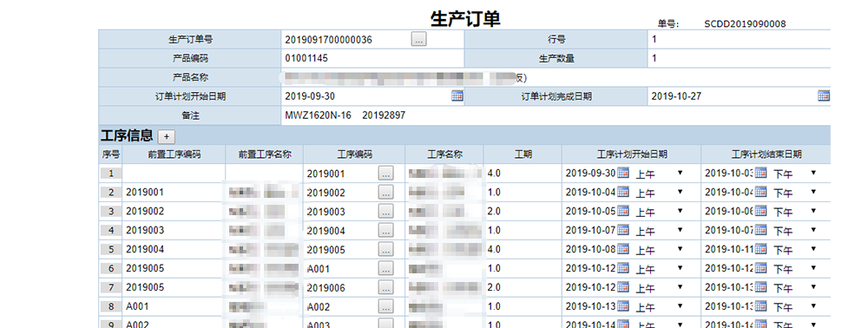The width and height of the screenshot is (868, 328).
Task: Click calendar icon beside 2019-10-05 start date
Action: [x=622, y=212]
